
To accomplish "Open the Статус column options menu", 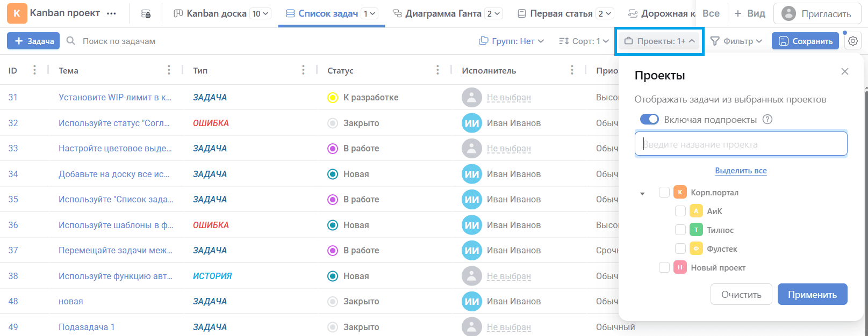I will coord(437,70).
